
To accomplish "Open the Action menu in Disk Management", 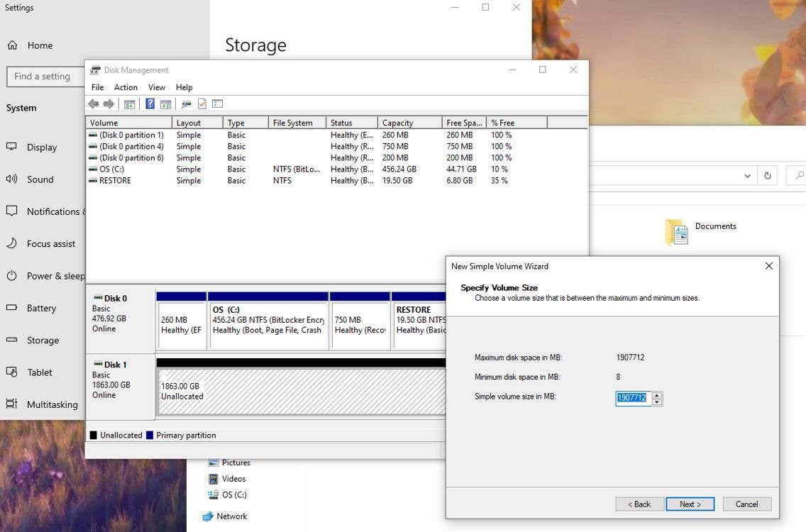I will click(126, 87).
